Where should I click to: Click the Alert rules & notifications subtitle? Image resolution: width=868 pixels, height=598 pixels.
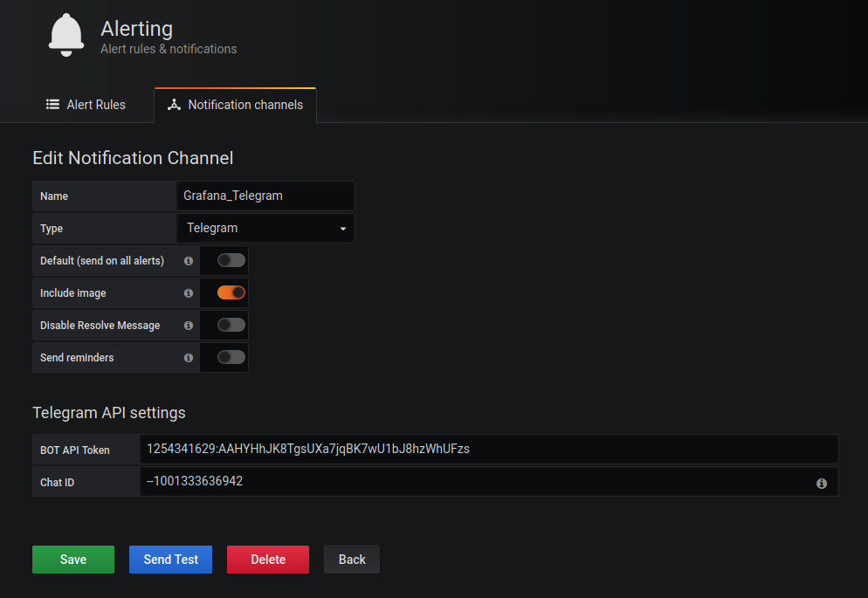[x=169, y=49]
